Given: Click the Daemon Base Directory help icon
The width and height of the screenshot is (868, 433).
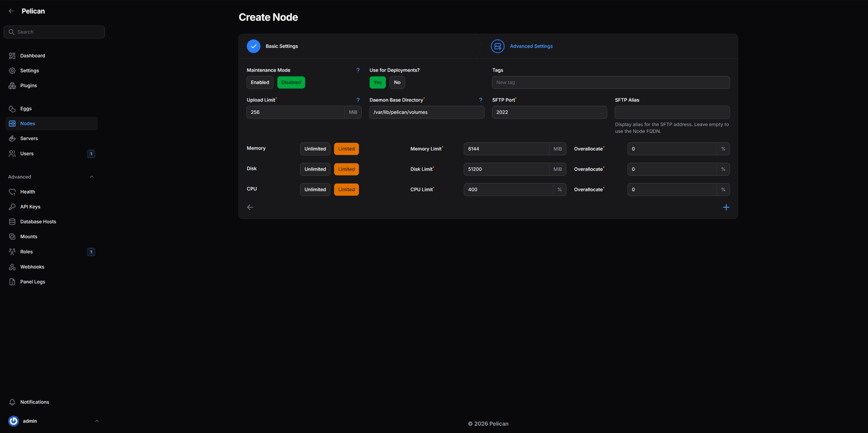Looking at the screenshot, I should coord(481,100).
